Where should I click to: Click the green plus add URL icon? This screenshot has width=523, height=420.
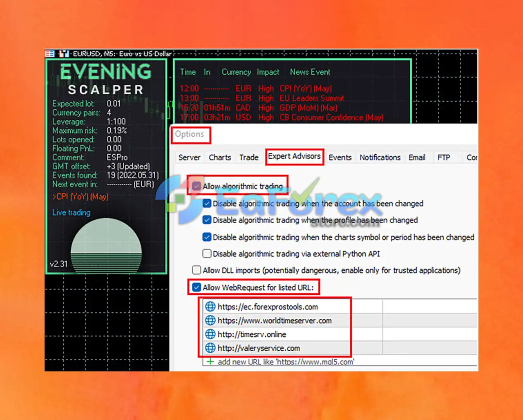[x=210, y=361]
